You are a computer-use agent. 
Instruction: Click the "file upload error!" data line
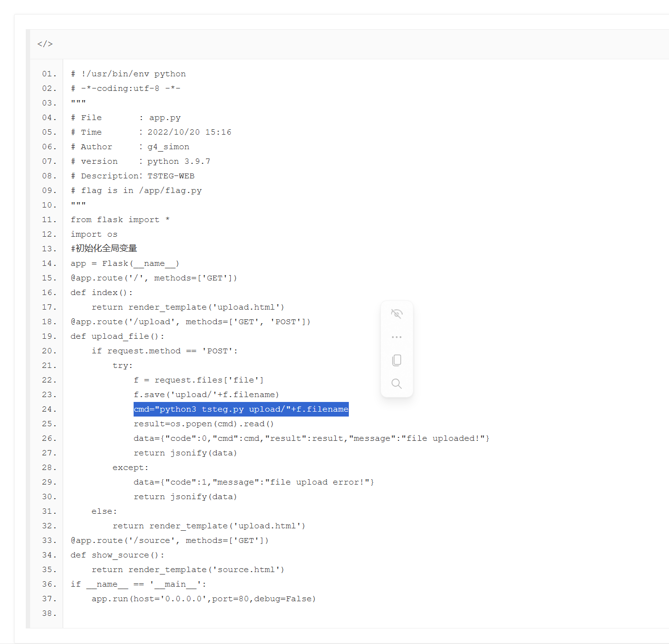pos(254,482)
